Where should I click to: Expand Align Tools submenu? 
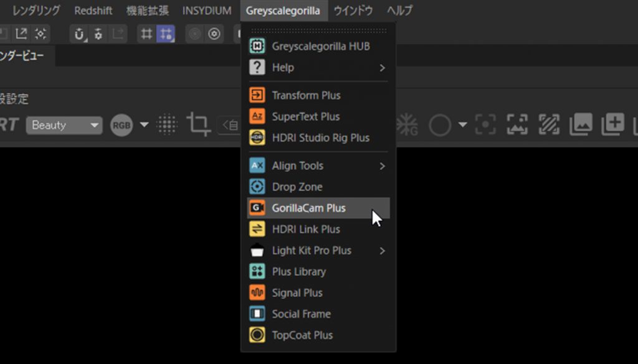pyautogui.click(x=382, y=166)
